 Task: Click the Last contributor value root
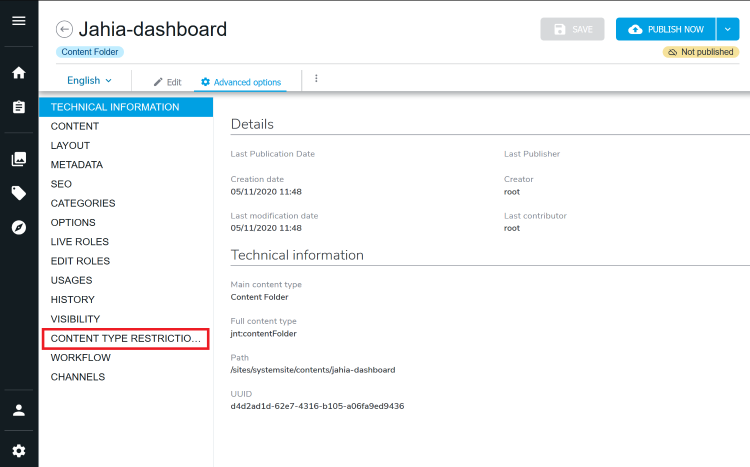[x=512, y=228]
